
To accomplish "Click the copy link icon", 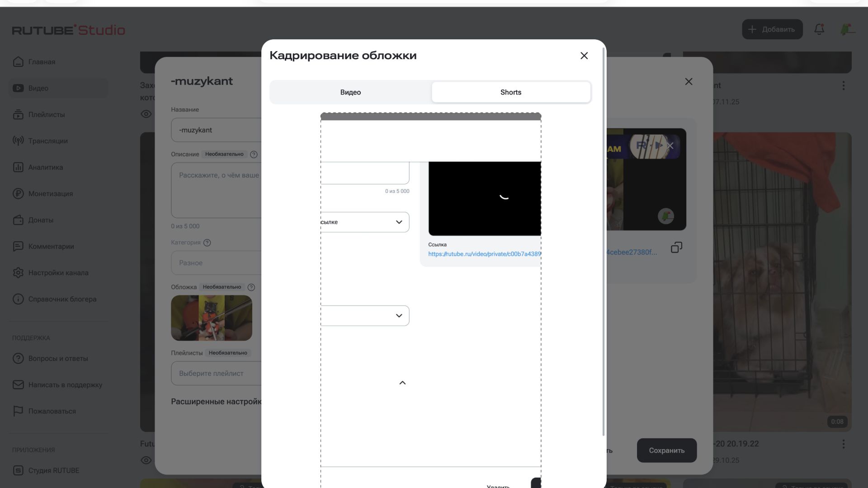I will click(676, 248).
